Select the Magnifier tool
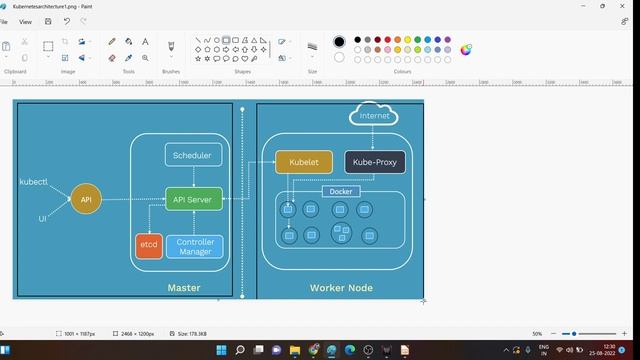This screenshot has width=640, height=360. 145,58
